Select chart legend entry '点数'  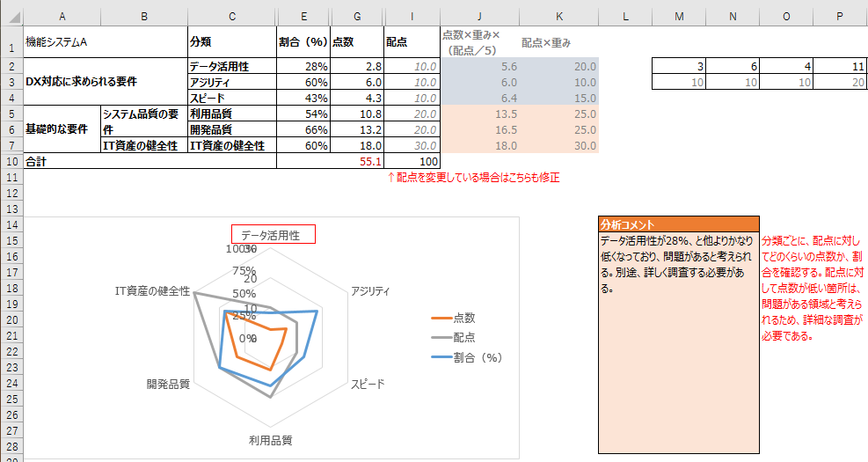coord(454,318)
